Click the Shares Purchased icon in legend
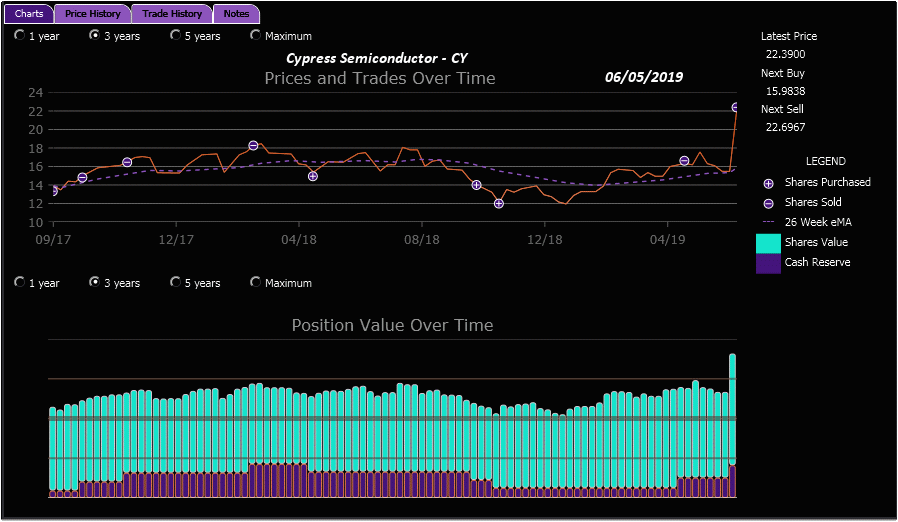The width and height of the screenshot is (898, 522). pyautogui.click(x=768, y=183)
